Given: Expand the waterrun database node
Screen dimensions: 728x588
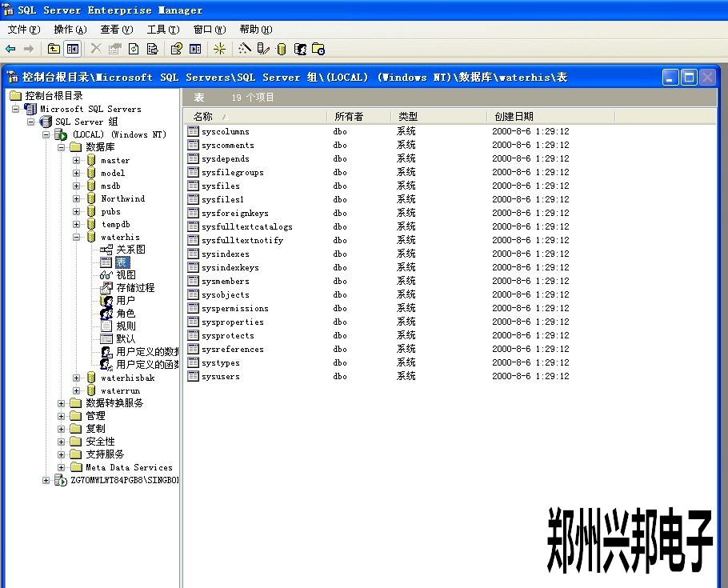Looking at the screenshot, I should [x=77, y=391].
